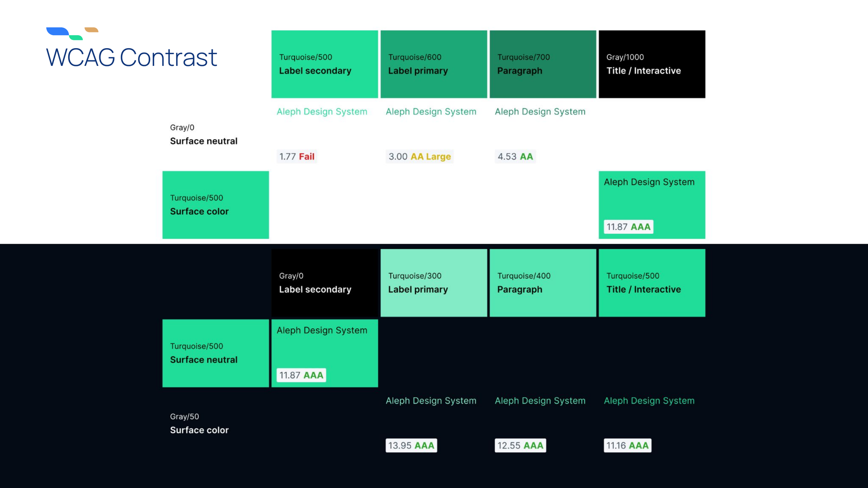Select Turquoise/500 Title / Interactive dark swatch

coord(652,283)
